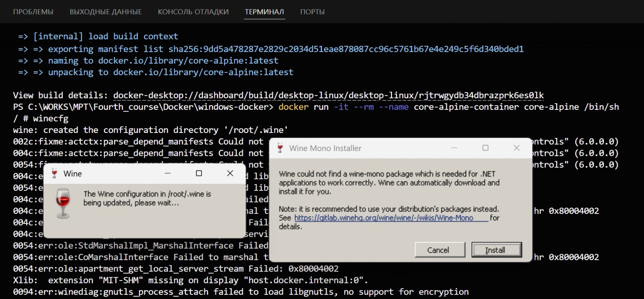The image size is (644, 299).
Task: Click the 'Xlib: extension MIT-SHM missing' line
Action: (191, 280)
